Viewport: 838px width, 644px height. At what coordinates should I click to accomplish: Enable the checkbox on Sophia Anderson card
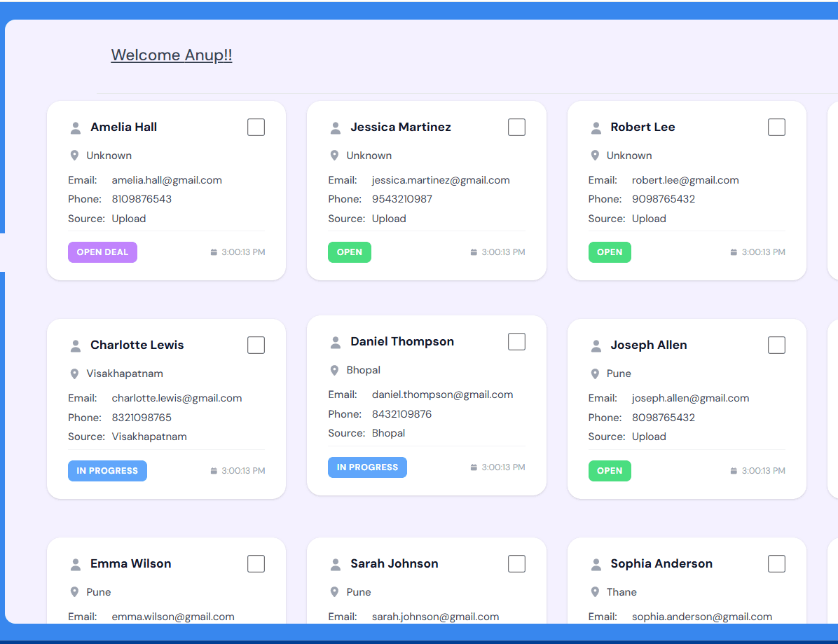click(776, 563)
